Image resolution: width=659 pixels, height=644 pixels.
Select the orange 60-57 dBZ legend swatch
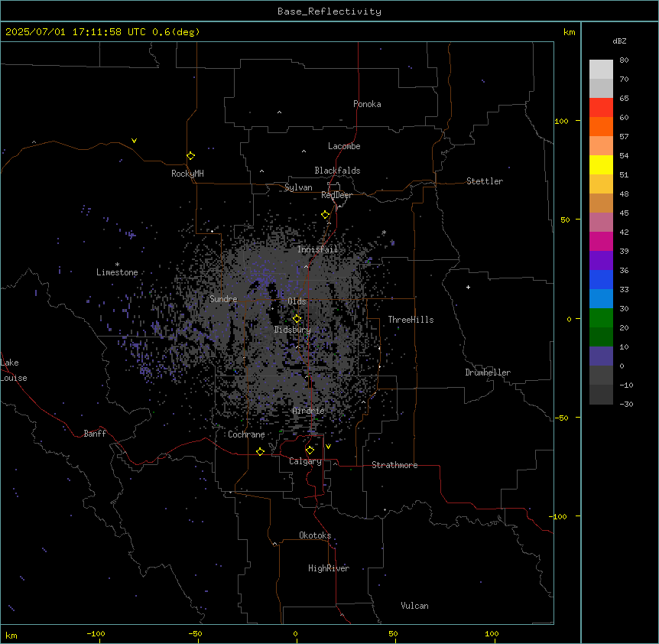point(601,126)
